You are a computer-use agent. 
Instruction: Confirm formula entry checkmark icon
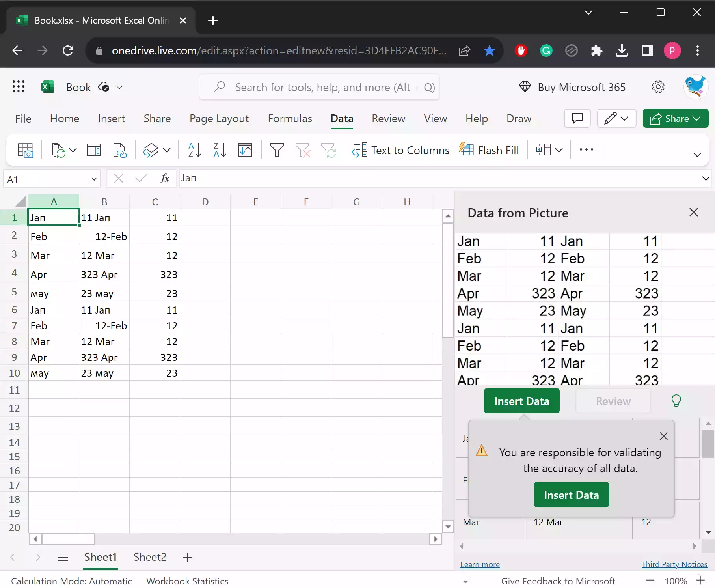(141, 179)
